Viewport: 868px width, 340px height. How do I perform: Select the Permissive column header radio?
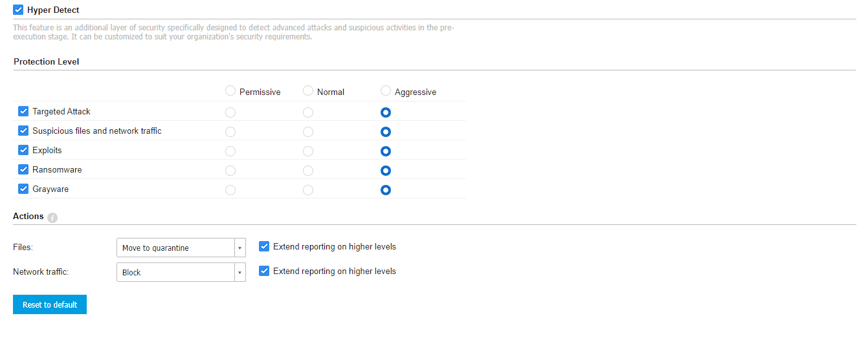[230, 91]
